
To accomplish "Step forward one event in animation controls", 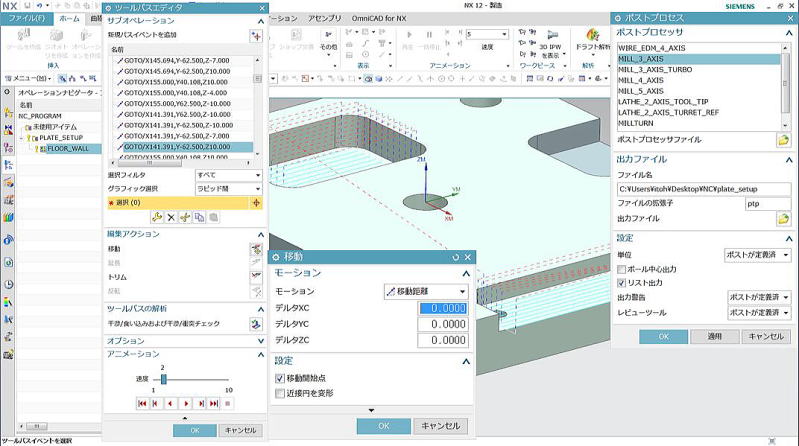I will (x=201, y=403).
